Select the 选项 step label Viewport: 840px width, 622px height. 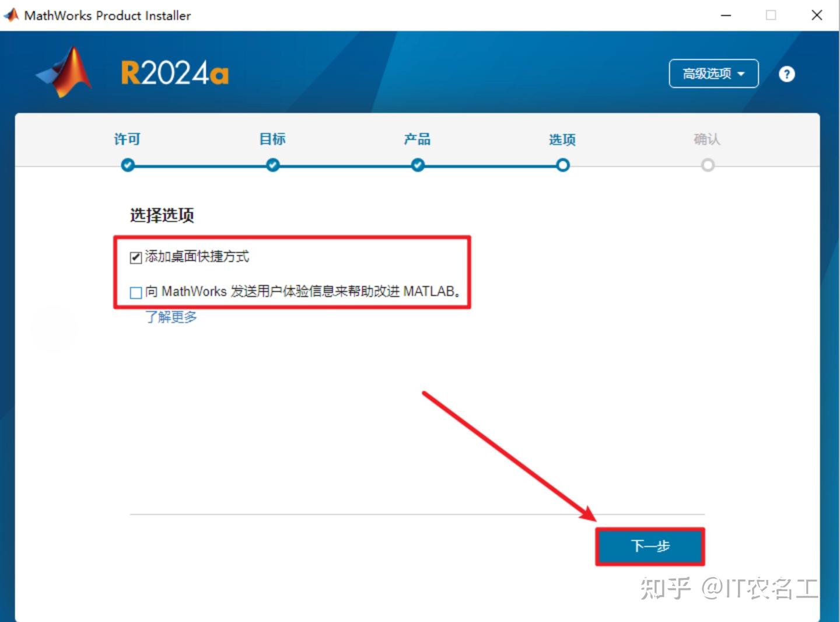[x=562, y=139]
